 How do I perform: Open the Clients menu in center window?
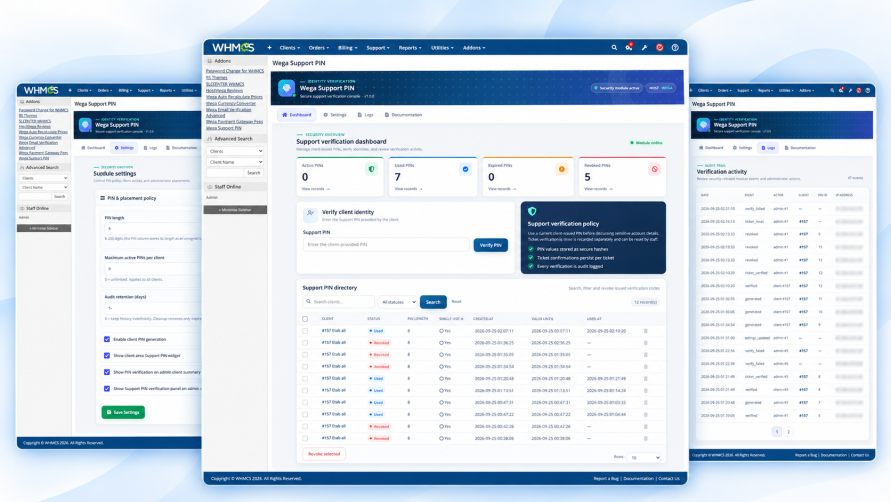coord(290,48)
